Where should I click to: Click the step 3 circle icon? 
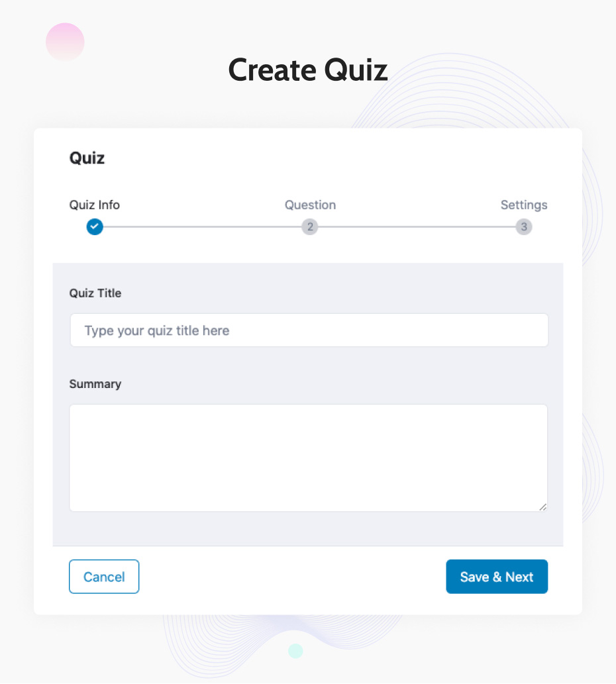pos(524,227)
